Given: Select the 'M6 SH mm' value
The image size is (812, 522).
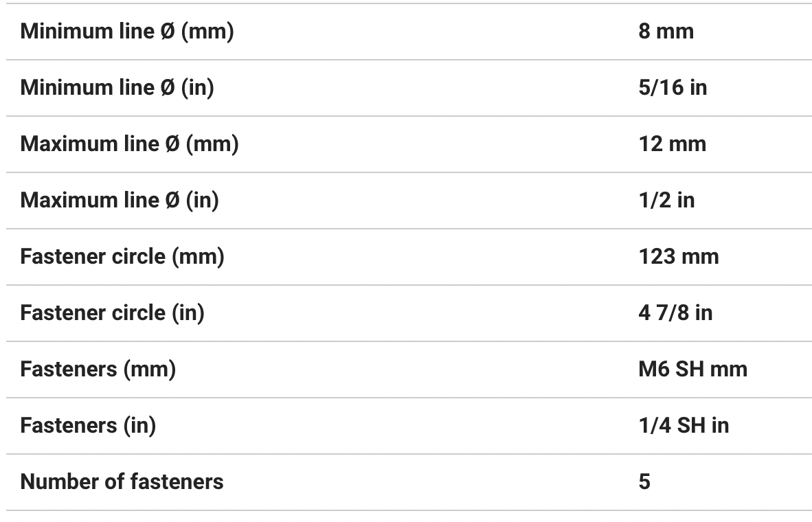Looking at the screenshot, I should tap(692, 370).
